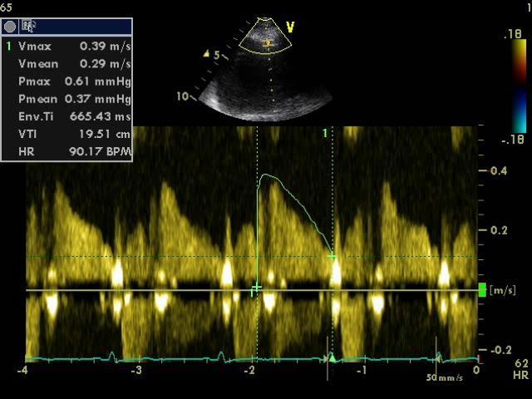
Task: Click the green trace label 1 above the spectrum
Action: tap(325, 133)
